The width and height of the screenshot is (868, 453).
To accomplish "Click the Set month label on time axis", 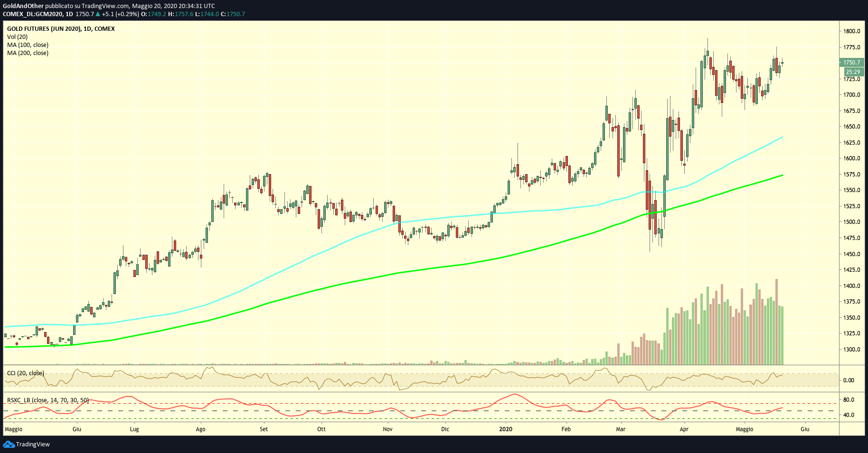I will point(264,429).
